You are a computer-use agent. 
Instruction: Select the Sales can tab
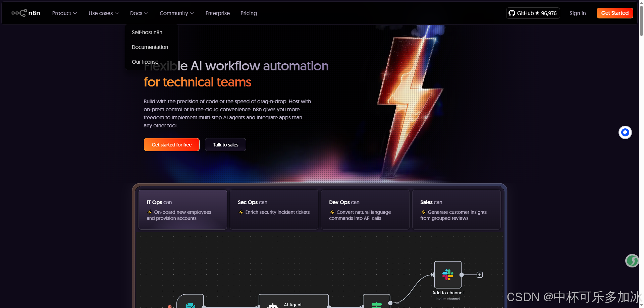pos(457,209)
